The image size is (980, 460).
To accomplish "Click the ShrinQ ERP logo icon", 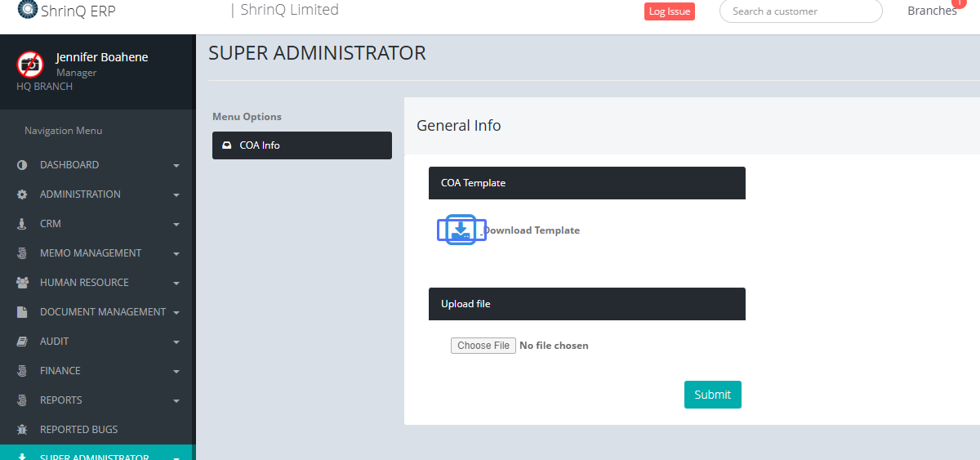I will (x=27, y=10).
